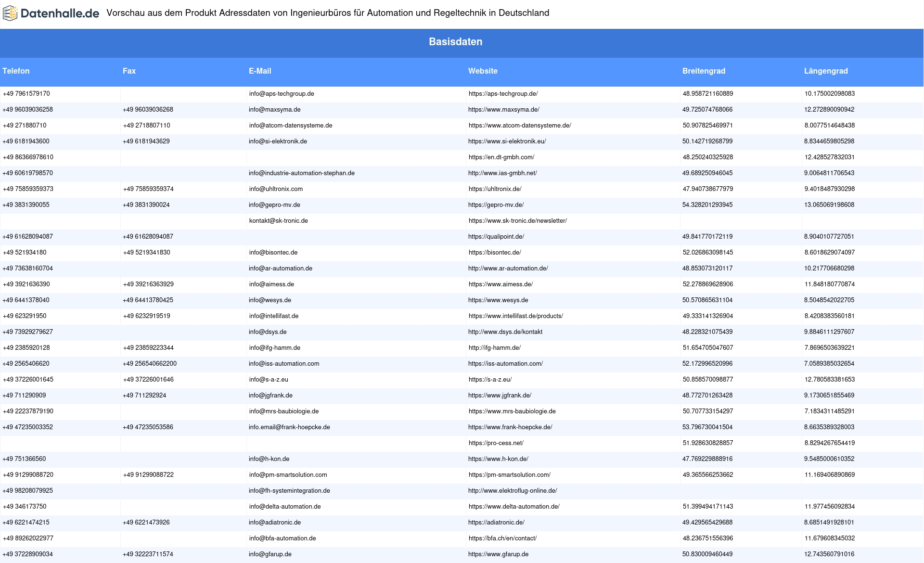
Task: Open http://www.ar-automation.de/ cell
Action: coord(508,269)
